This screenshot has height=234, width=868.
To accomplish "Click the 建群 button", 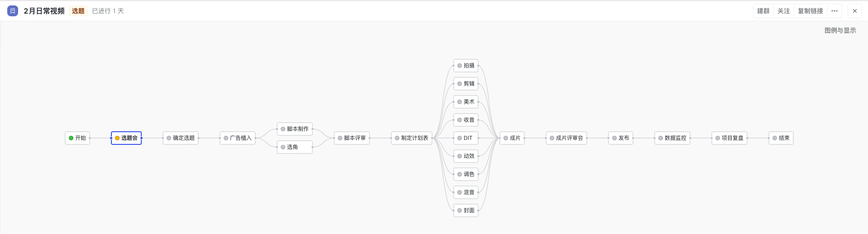I will (763, 11).
